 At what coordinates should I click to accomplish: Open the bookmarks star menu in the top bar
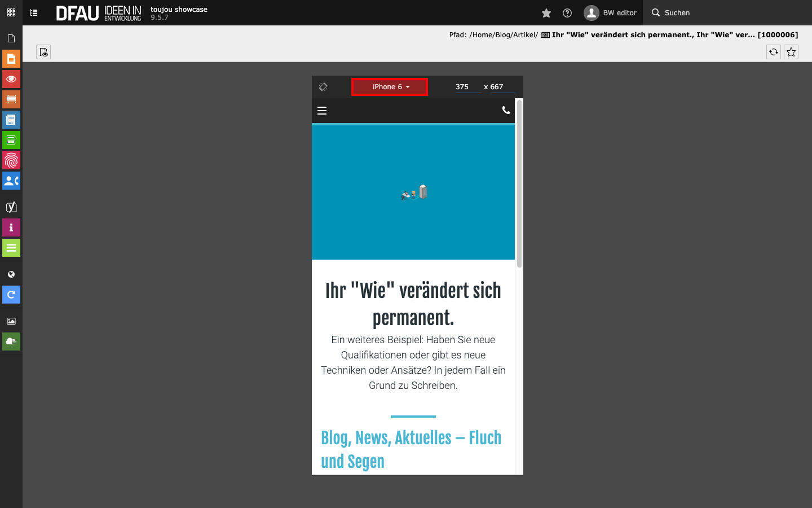546,12
